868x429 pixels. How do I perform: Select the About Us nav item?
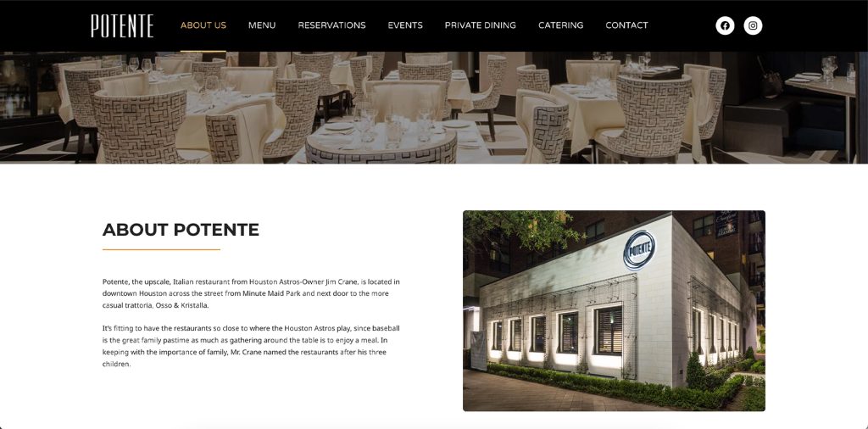point(203,25)
